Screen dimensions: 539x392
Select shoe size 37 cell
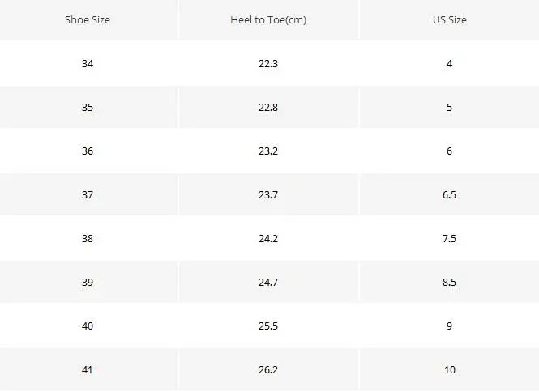(88, 195)
